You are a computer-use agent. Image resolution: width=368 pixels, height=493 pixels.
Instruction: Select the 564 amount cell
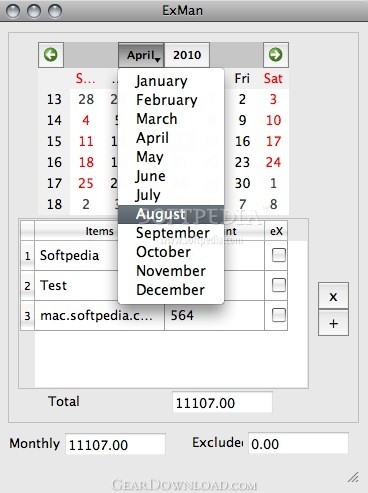[214, 315]
